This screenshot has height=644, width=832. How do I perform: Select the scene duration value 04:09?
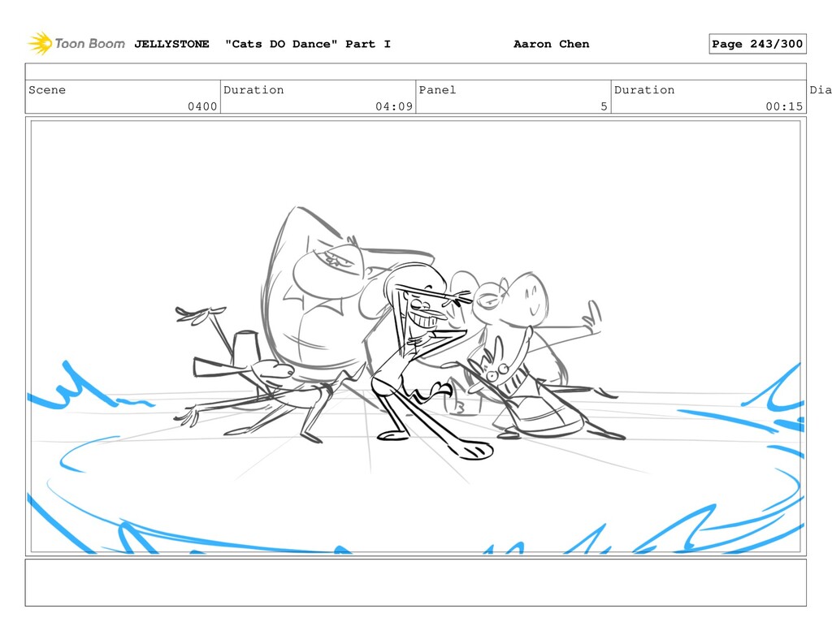click(x=394, y=106)
